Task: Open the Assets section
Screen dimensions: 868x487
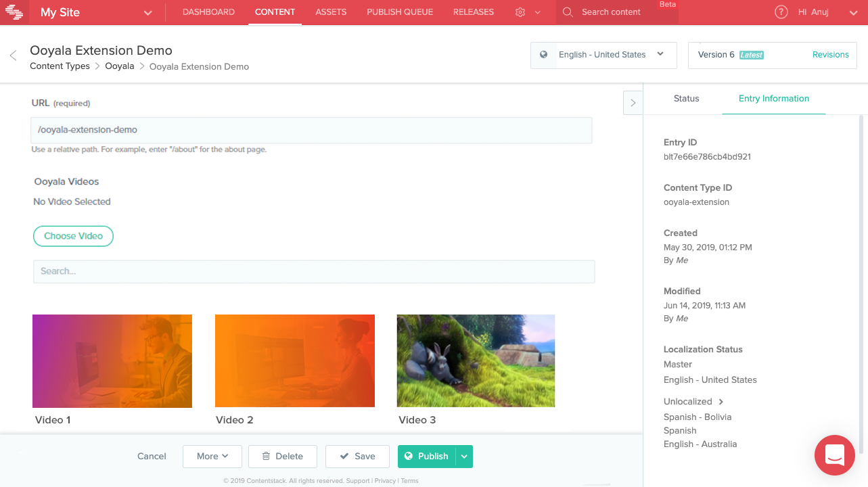Action: (331, 12)
